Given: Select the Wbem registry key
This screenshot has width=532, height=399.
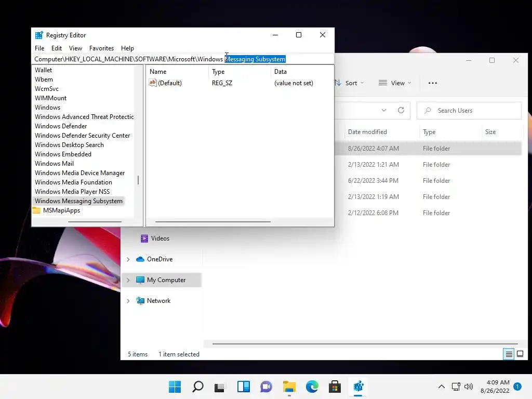Looking at the screenshot, I should (x=44, y=79).
